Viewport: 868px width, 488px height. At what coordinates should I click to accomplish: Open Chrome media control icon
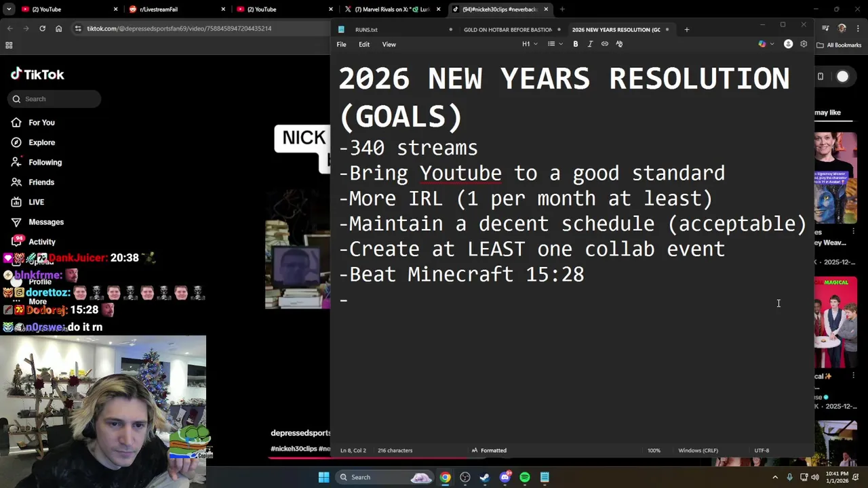click(x=825, y=28)
